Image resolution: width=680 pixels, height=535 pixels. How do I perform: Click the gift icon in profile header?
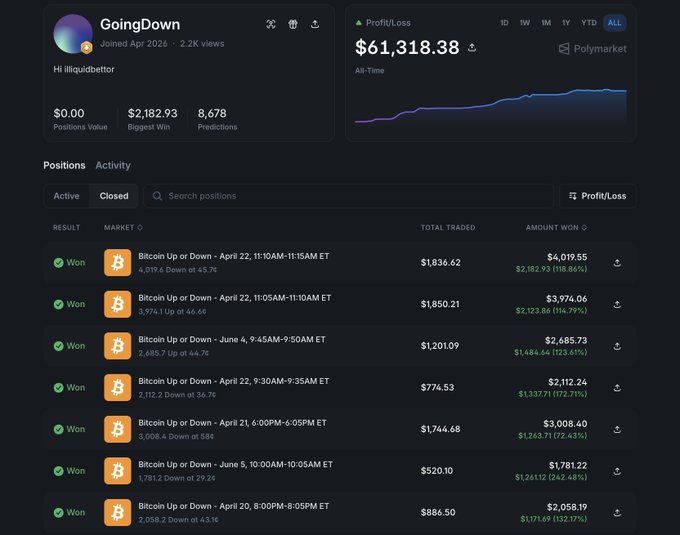(x=293, y=24)
